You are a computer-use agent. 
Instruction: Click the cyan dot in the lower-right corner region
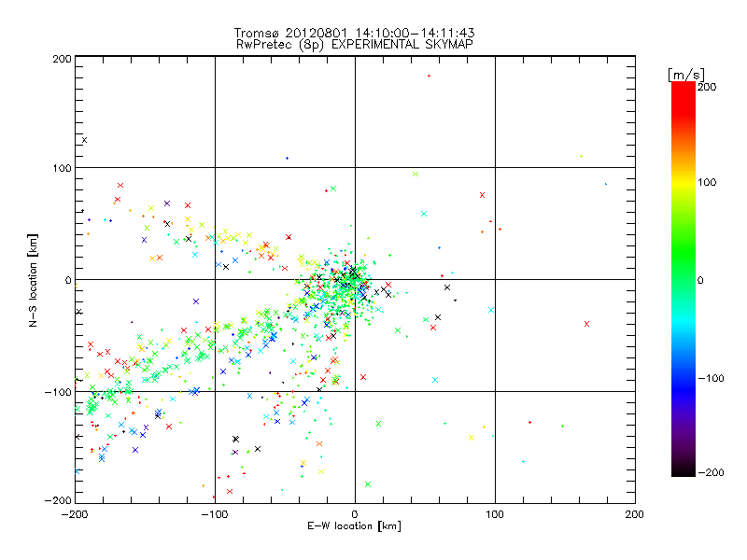(524, 461)
